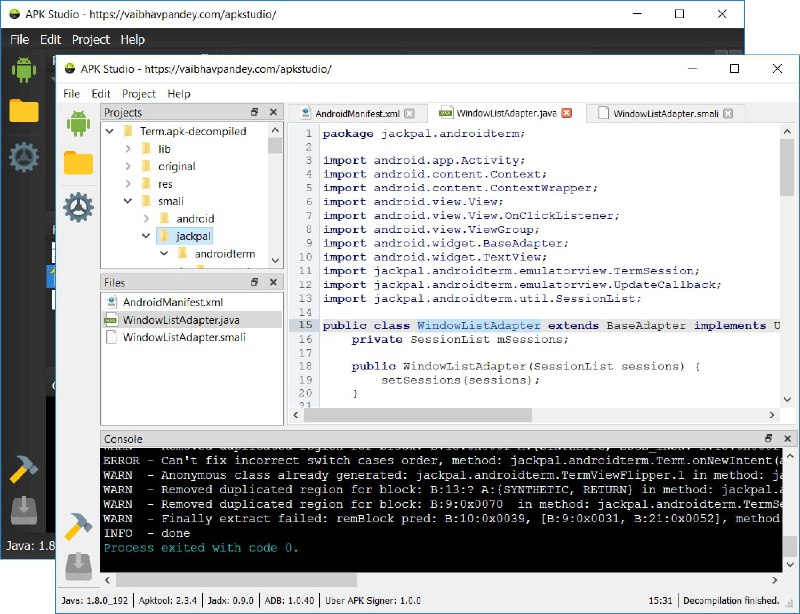Close the Files panel
This screenshot has width=800, height=614.
[x=273, y=282]
